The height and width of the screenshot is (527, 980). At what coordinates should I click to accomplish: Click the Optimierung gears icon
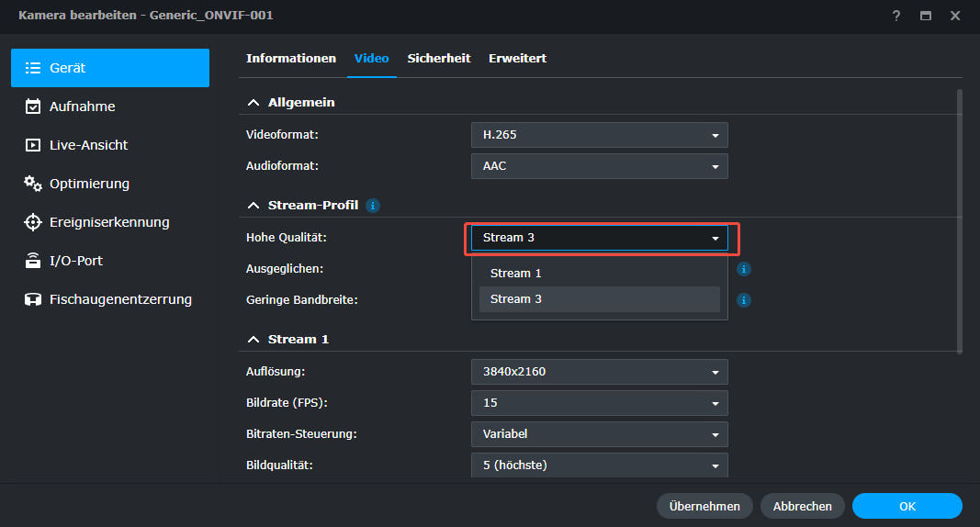pyautogui.click(x=32, y=184)
